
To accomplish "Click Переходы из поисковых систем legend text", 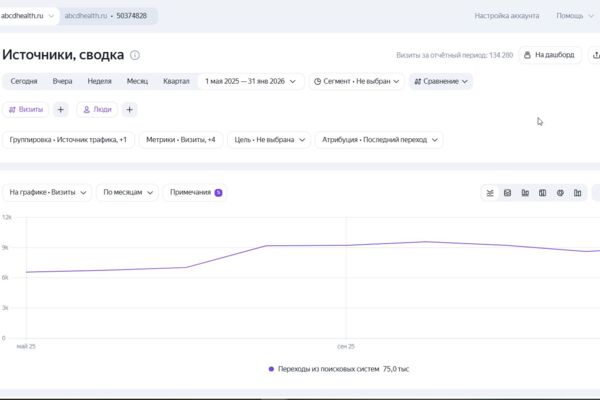I will [x=328, y=369].
